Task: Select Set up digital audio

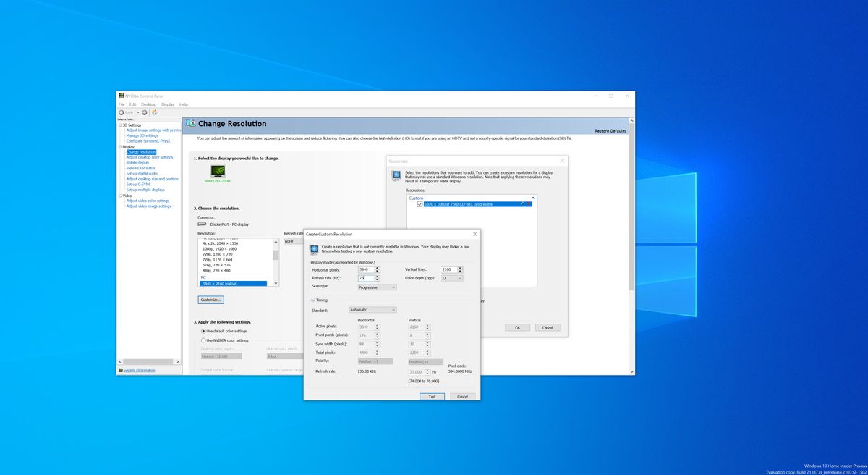Action: (x=142, y=174)
